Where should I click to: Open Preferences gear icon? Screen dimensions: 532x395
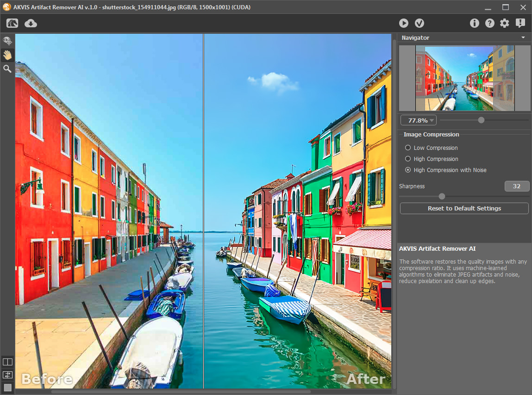(x=505, y=23)
